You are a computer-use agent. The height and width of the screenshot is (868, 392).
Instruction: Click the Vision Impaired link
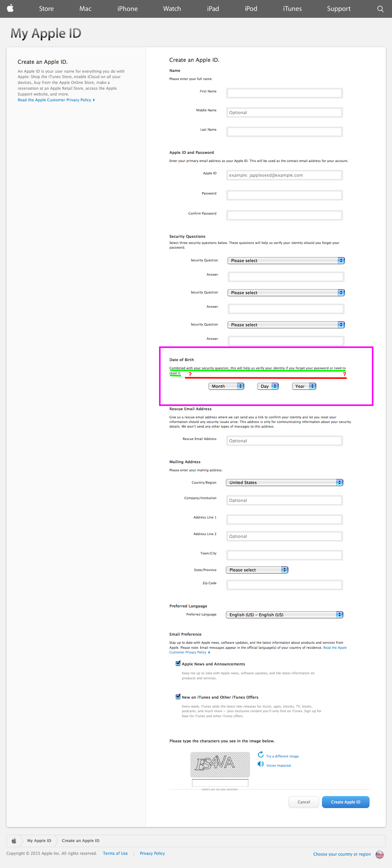tap(279, 766)
